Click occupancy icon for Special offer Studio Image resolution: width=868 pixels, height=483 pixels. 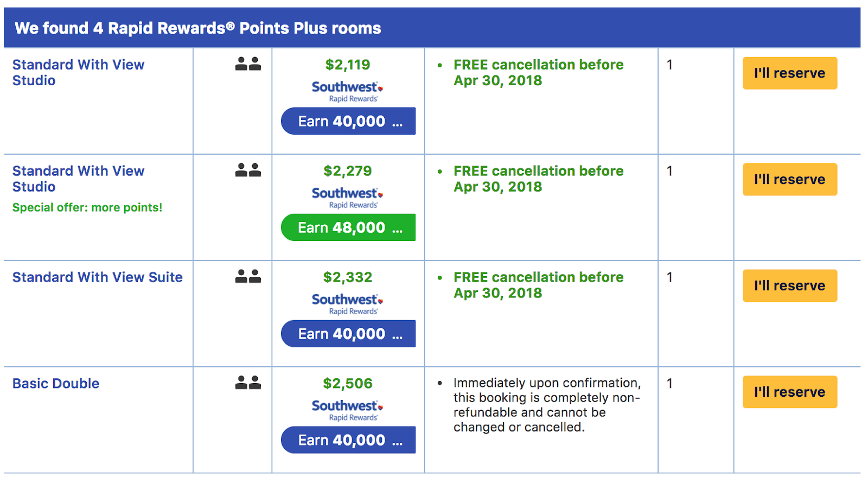(x=248, y=170)
